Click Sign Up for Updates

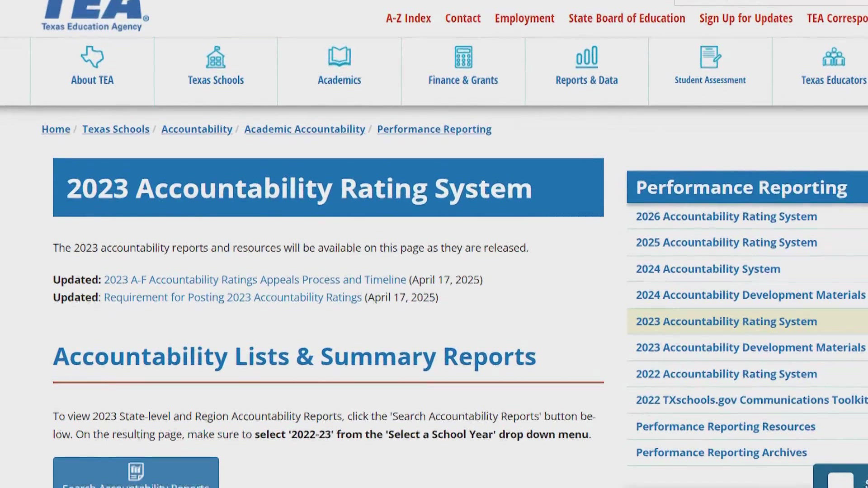pos(745,18)
